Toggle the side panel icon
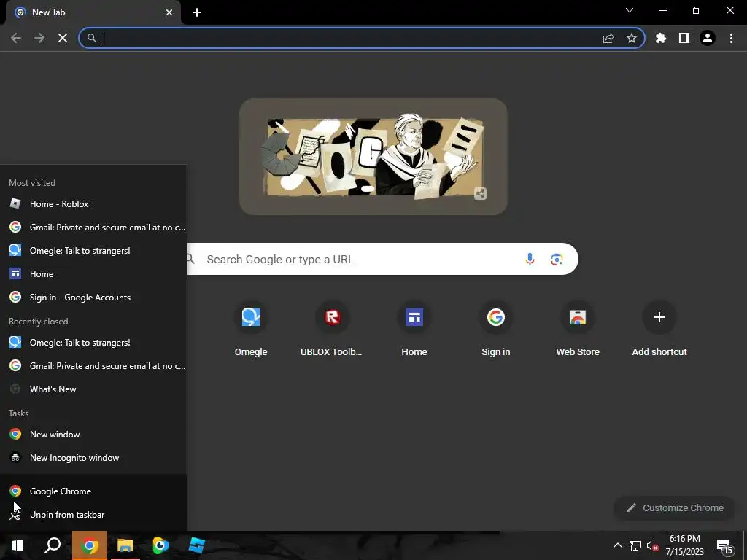 click(684, 38)
